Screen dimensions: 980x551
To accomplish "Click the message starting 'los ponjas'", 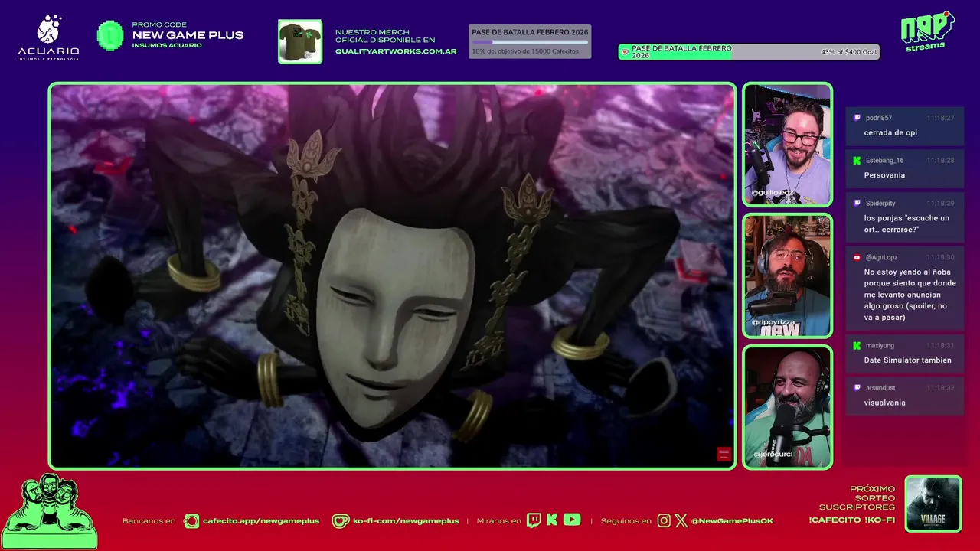I will [906, 223].
